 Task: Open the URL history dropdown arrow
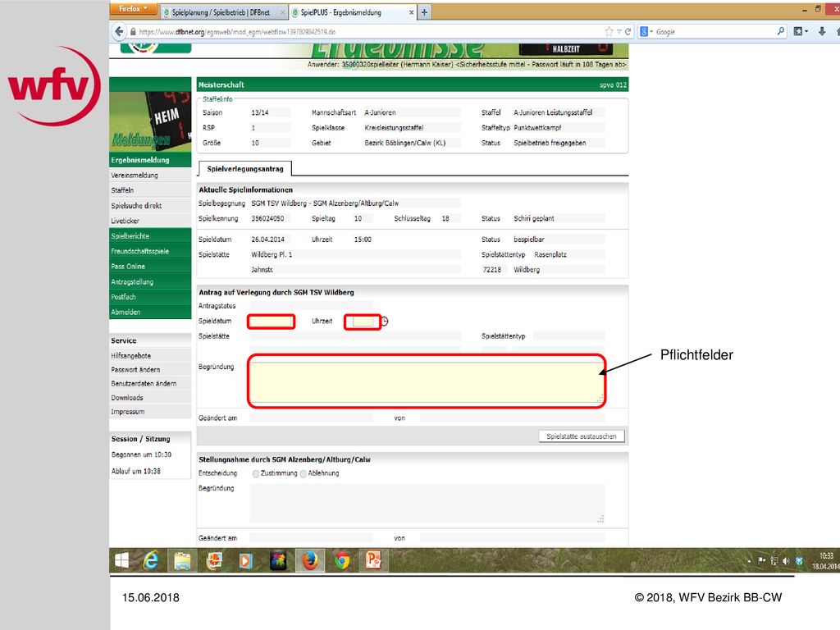click(x=619, y=32)
